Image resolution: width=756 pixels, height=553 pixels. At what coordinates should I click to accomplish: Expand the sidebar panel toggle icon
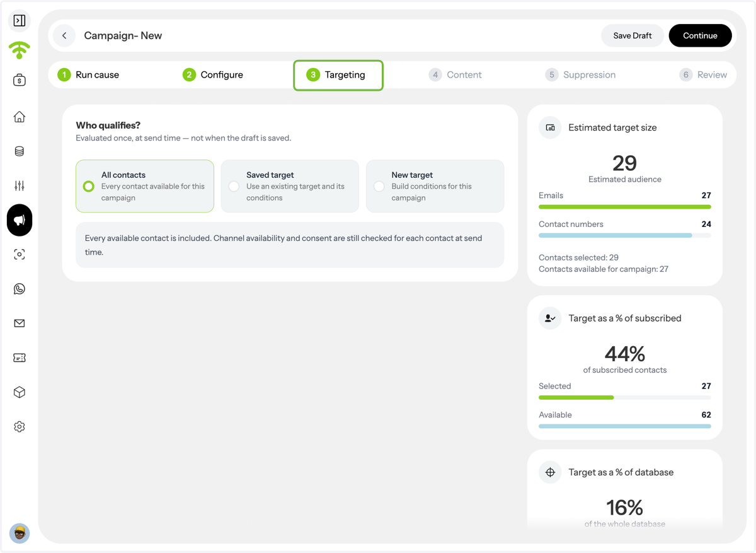click(x=20, y=21)
